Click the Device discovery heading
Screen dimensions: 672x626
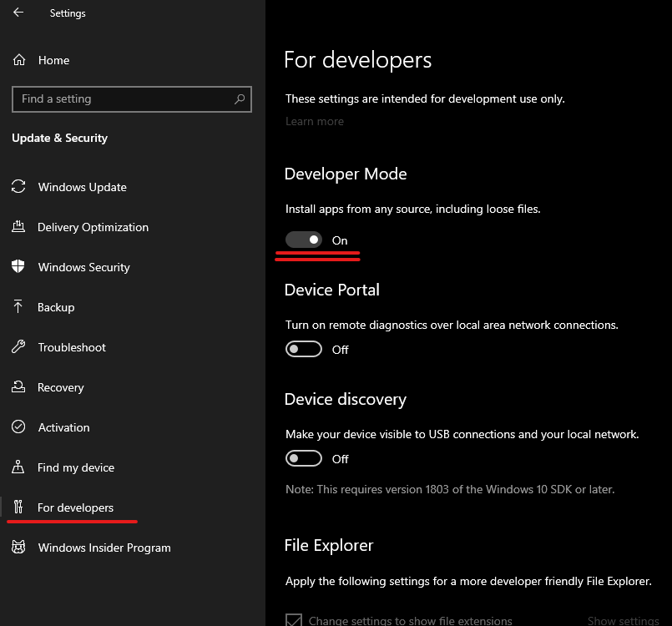pyautogui.click(x=345, y=399)
